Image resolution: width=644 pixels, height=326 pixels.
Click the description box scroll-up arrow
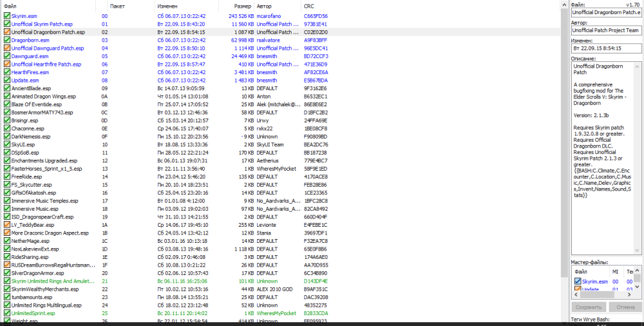[638, 66]
